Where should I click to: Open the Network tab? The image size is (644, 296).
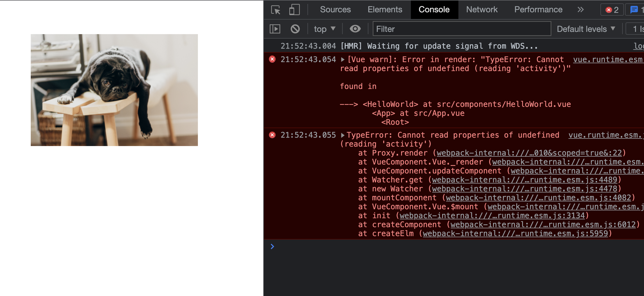point(482,10)
